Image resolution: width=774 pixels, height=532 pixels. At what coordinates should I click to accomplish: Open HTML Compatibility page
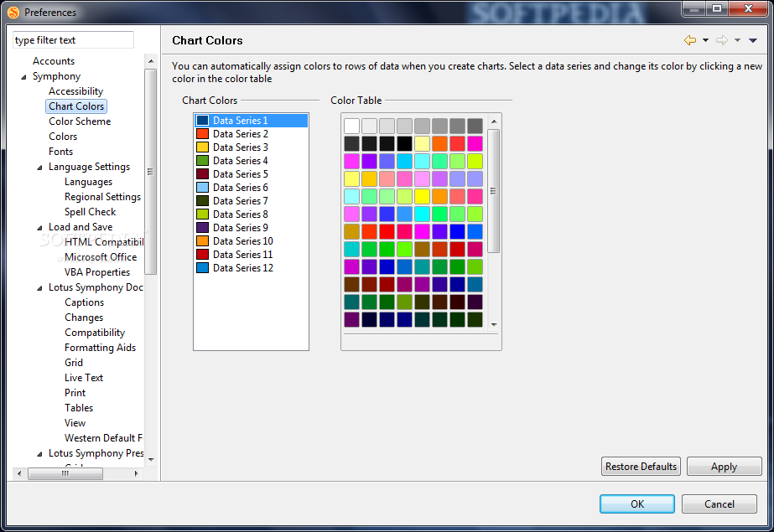(104, 242)
